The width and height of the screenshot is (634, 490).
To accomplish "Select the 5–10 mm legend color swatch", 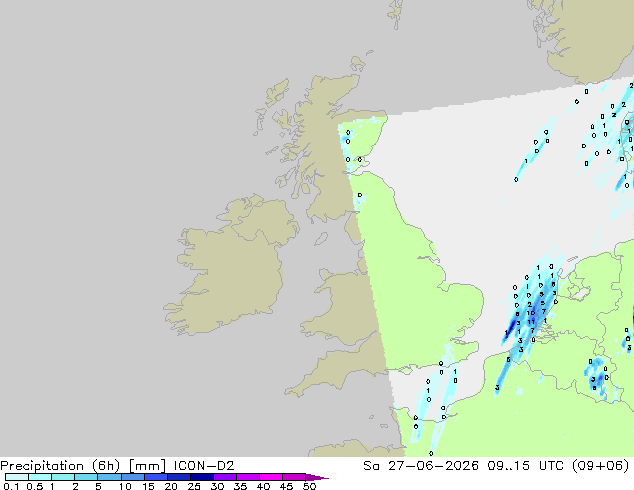I will pyautogui.click(x=109, y=477).
